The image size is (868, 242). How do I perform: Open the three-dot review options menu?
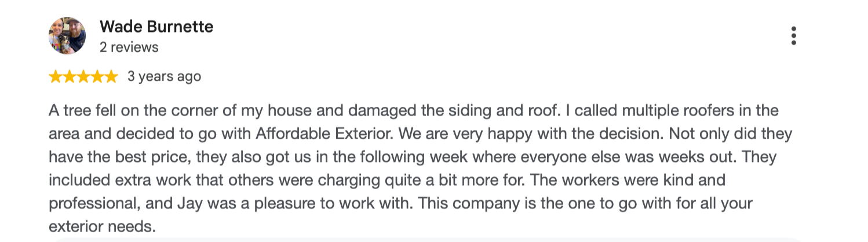(793, 36)
